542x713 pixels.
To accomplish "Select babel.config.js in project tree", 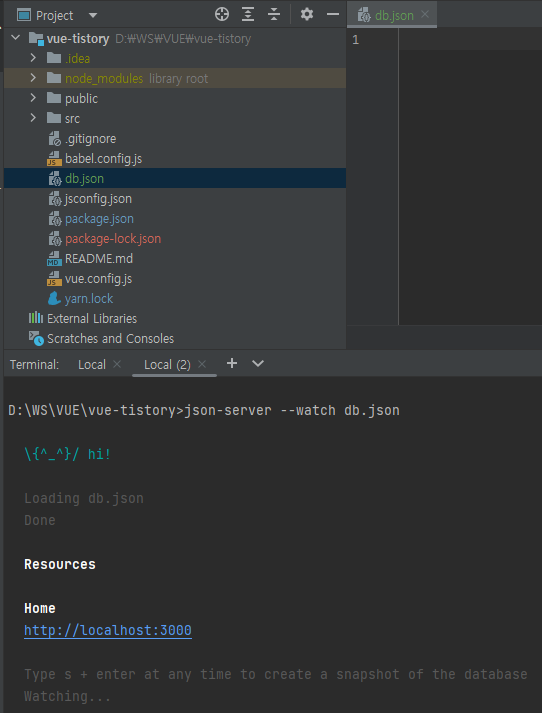I will (x=103, y=159).
